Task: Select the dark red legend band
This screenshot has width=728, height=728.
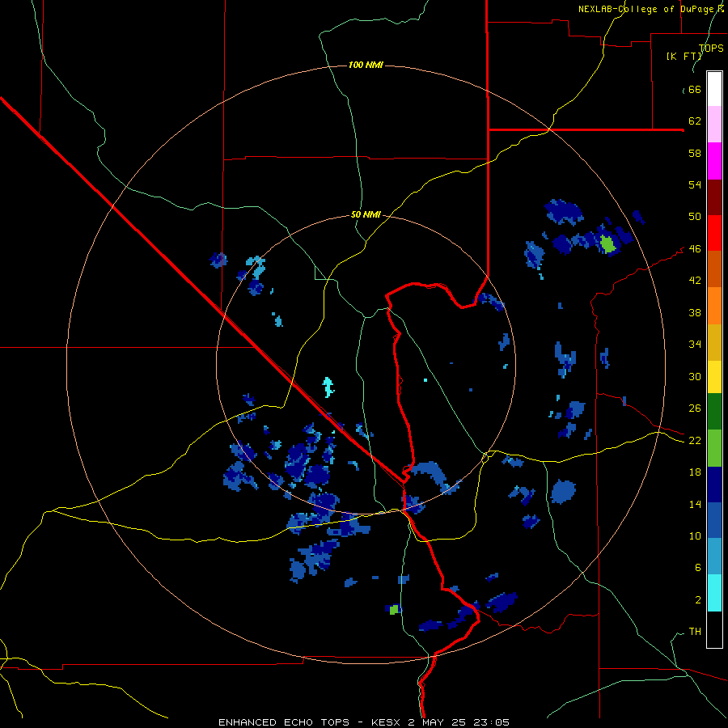Action: click(714, 197)
